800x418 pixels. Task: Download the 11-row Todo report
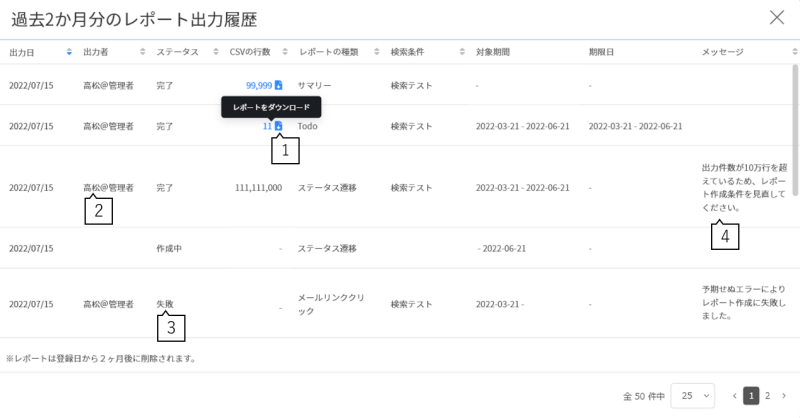[x=279, y=126]
